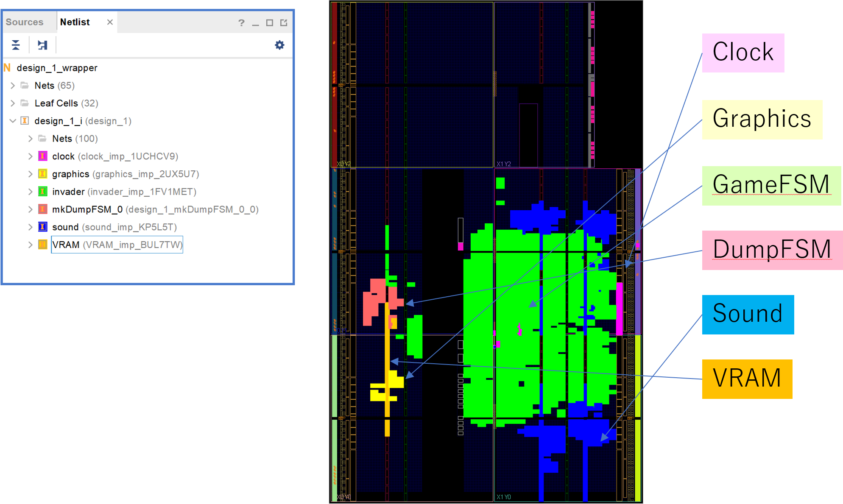Click the green invader module icon
The image size is (843, 504).
43,192
